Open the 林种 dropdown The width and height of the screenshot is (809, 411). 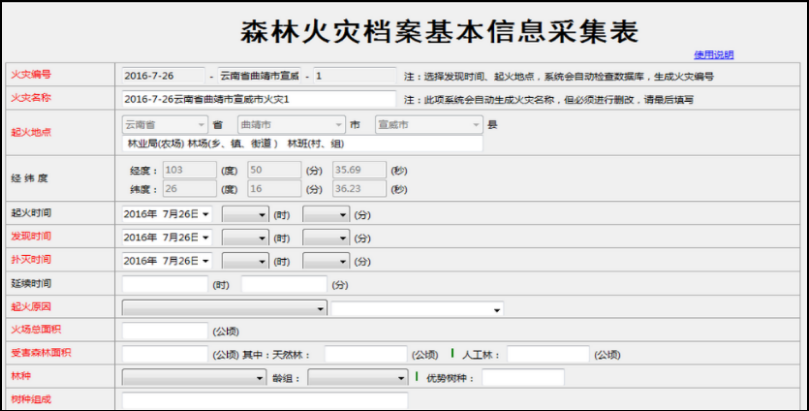pos(194,377)
